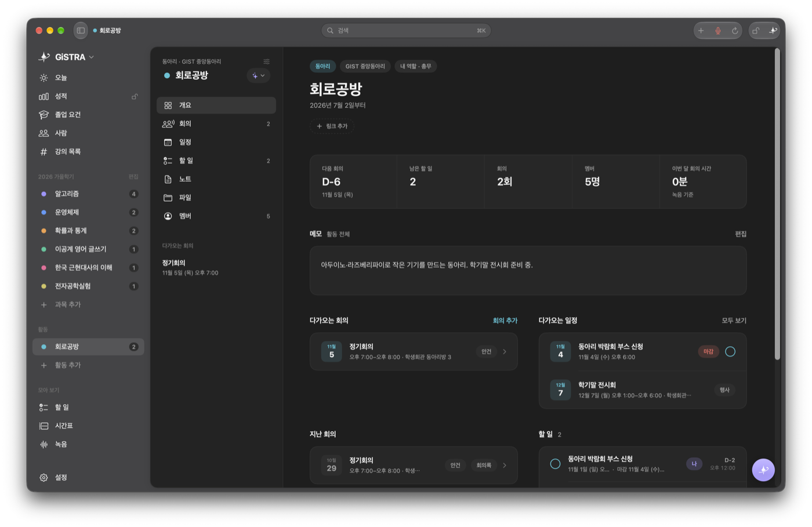Open 할 일 under 모아 보기
Viewport: 812px width, 527px height.
[x=88, y=407]
